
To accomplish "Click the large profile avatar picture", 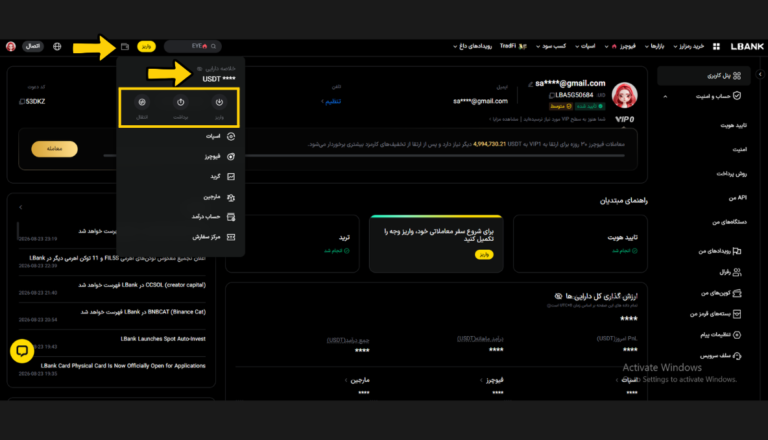I will pos(624,95).
